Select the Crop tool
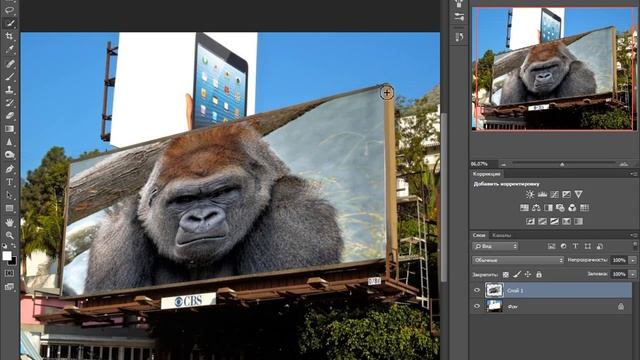The image size is (640, 360). click(x=9, y=36)
